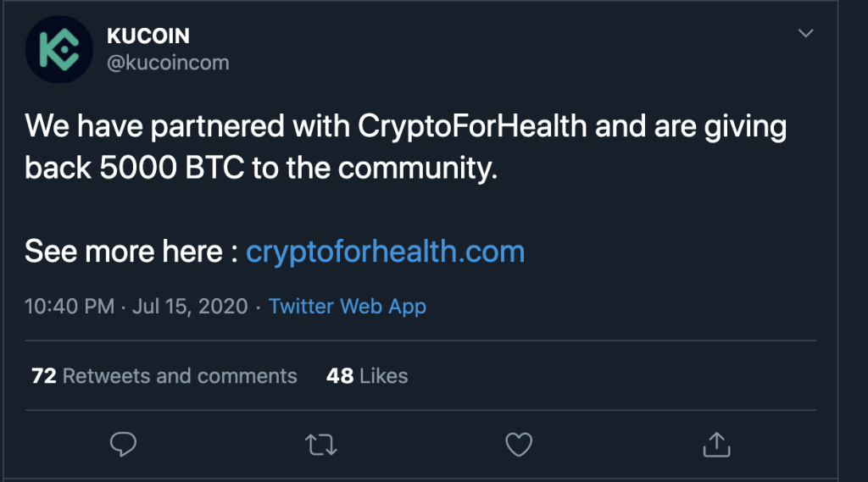The image size is (868, 482).
Task: Click the "Likes" label
Action: point(383,375)
